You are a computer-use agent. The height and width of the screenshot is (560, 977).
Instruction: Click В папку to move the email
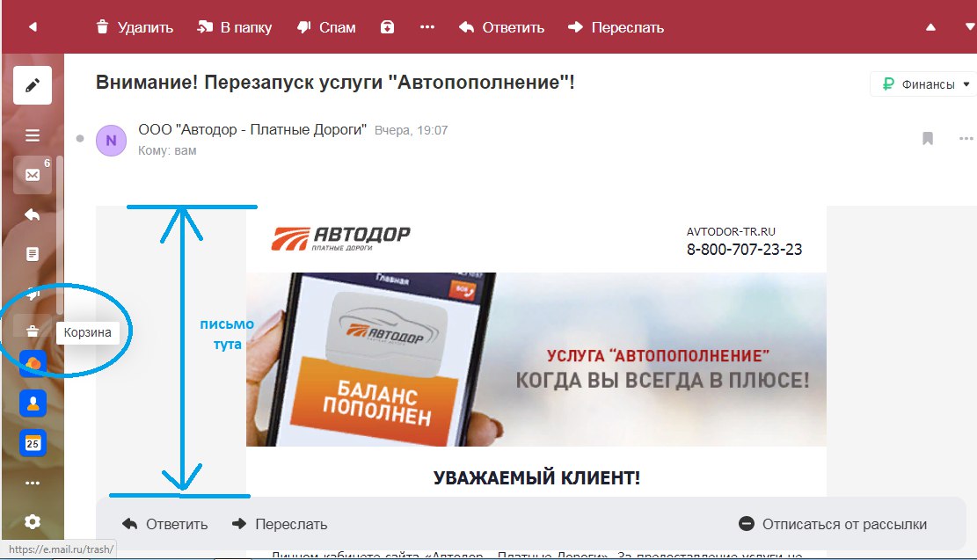[234, 27]
